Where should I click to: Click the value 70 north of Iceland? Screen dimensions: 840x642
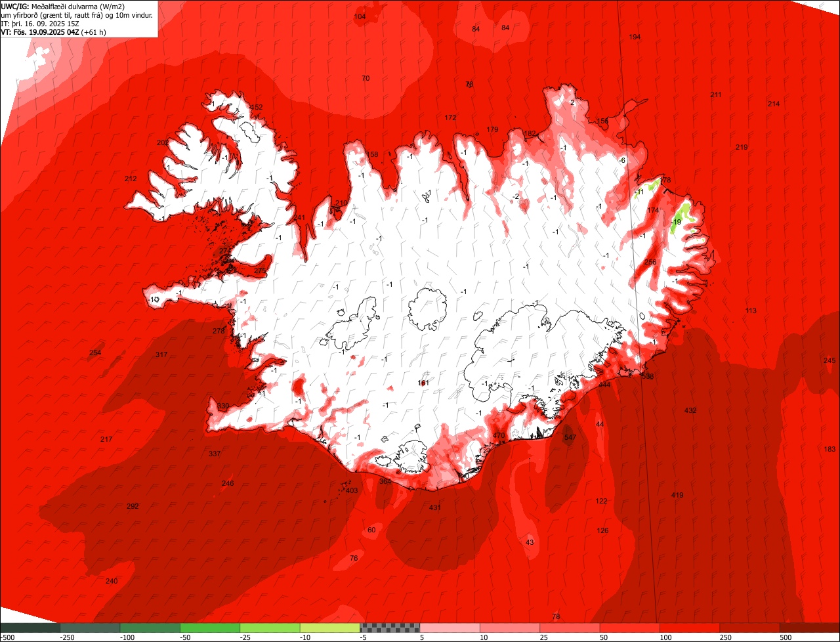pyautogui.click(x=366, y=78)
